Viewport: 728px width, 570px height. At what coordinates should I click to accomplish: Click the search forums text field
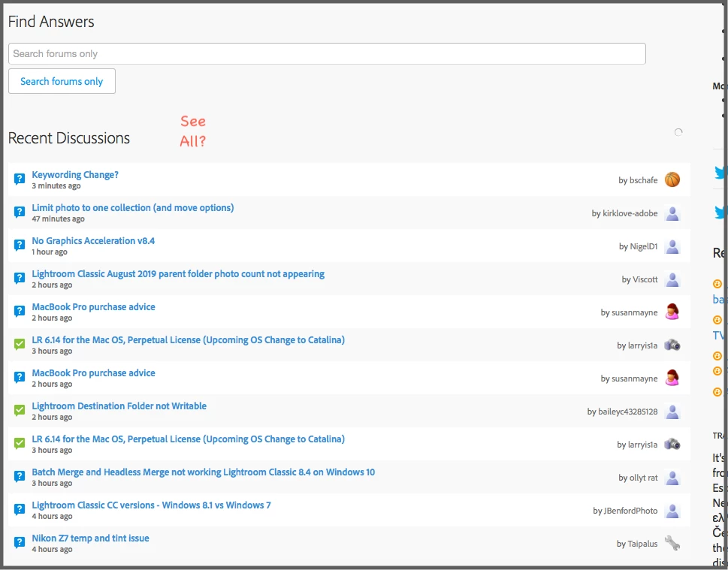[327, 54]
